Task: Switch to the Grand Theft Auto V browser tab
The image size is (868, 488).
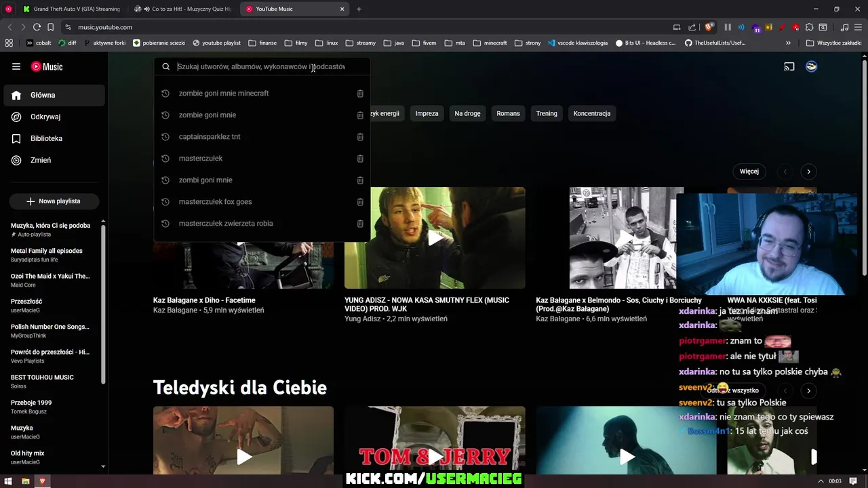Action: pos(71,9)
